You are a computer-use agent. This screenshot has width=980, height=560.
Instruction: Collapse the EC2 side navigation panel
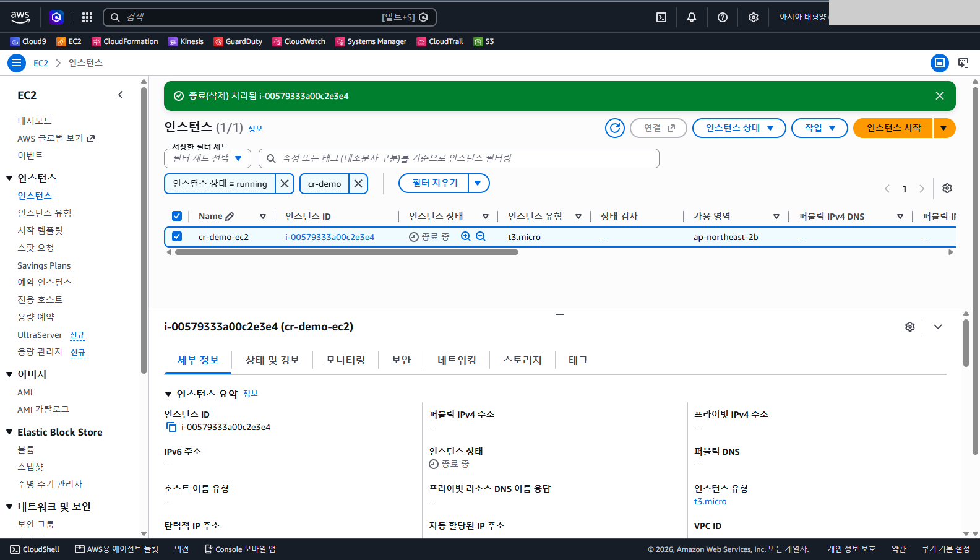(121, 95)
